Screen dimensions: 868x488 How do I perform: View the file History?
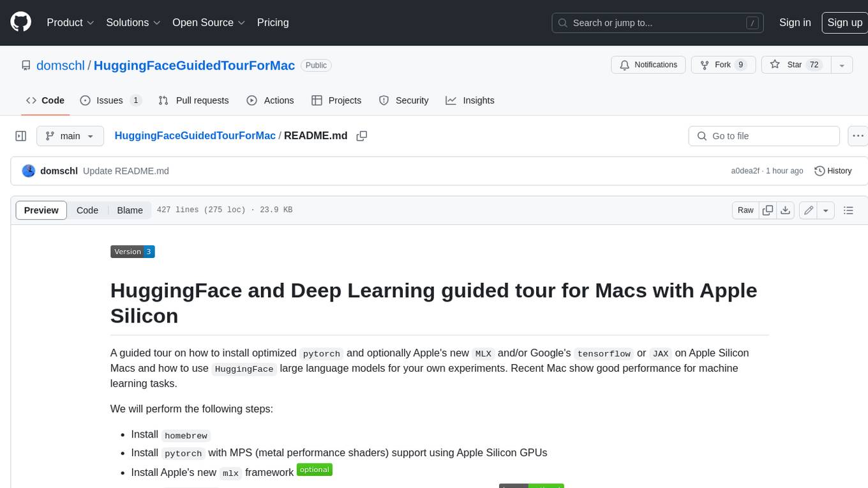pyautogui.click(x=833, y=171)
